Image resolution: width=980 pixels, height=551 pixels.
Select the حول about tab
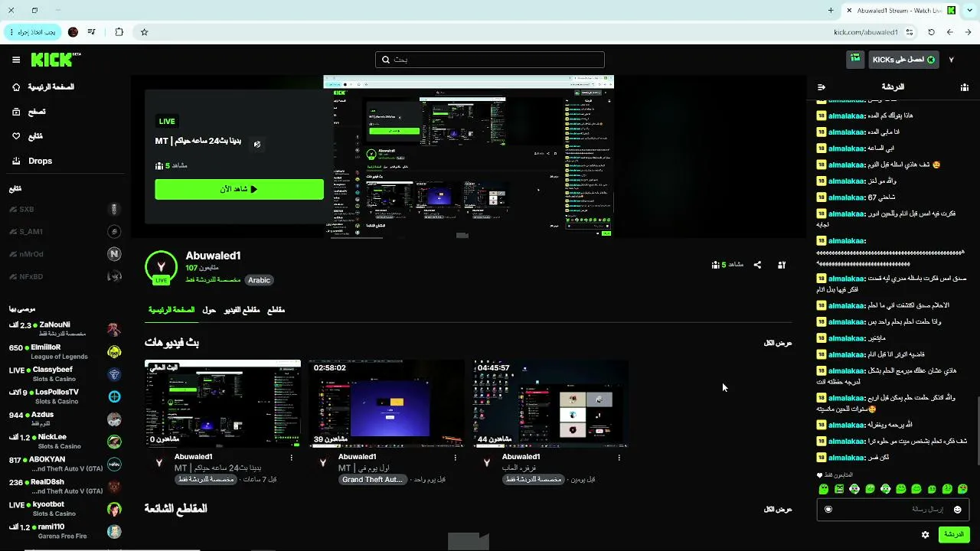209,310
